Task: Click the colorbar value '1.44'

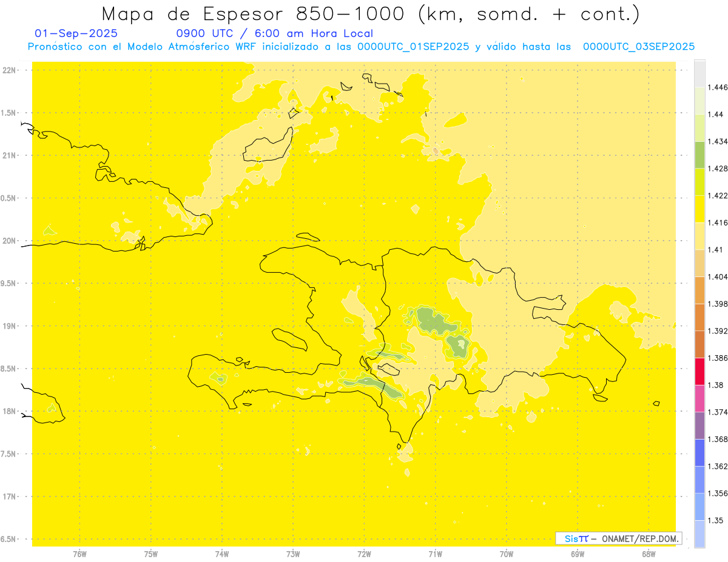Action: (716, 114)
